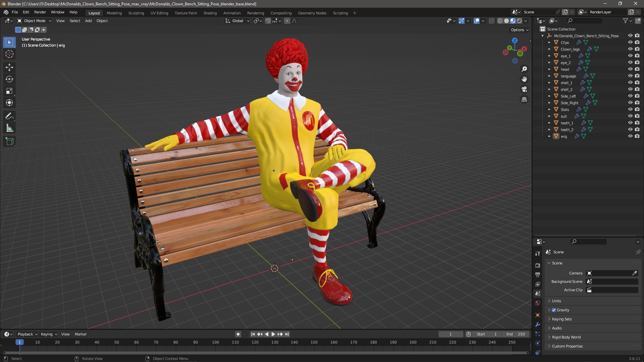Open the Tool properties tab icon
This screenshot has width=644, height=362.
538,253
